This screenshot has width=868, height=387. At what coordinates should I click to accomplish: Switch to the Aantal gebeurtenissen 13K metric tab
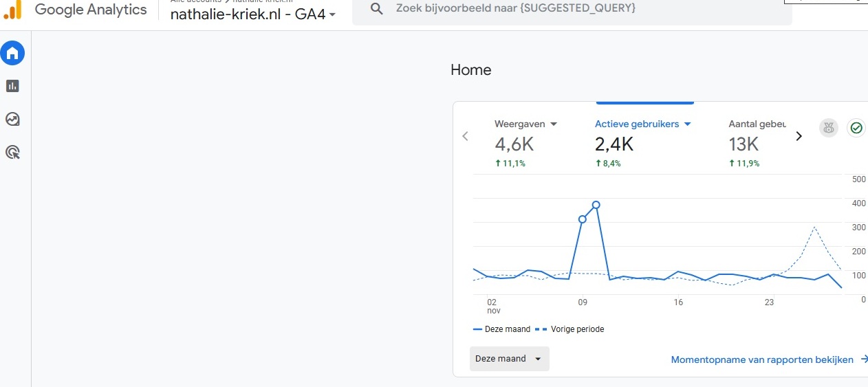pos(757,143)
